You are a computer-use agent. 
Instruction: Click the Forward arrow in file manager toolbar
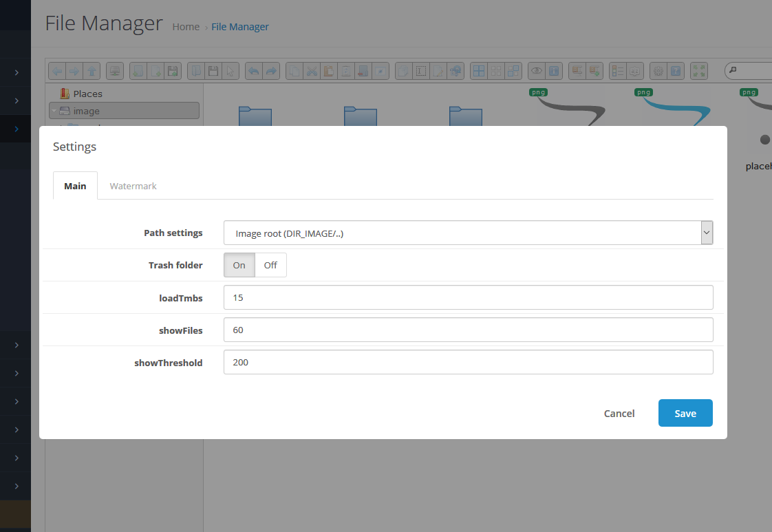pyautogui.click(x=74, y=72)
